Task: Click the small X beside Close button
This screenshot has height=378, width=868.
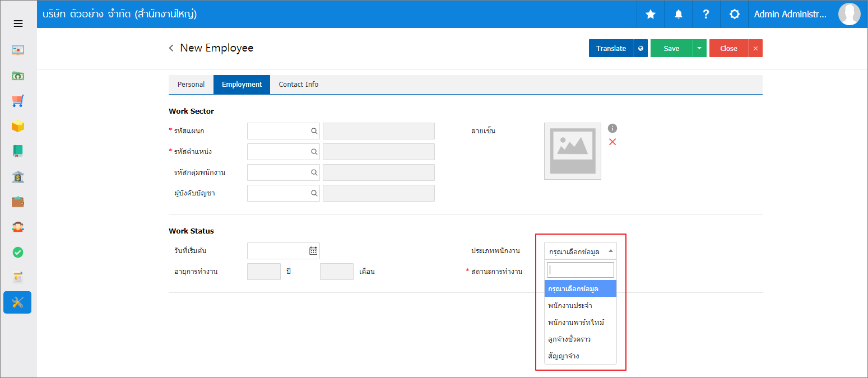Action: 755,48
